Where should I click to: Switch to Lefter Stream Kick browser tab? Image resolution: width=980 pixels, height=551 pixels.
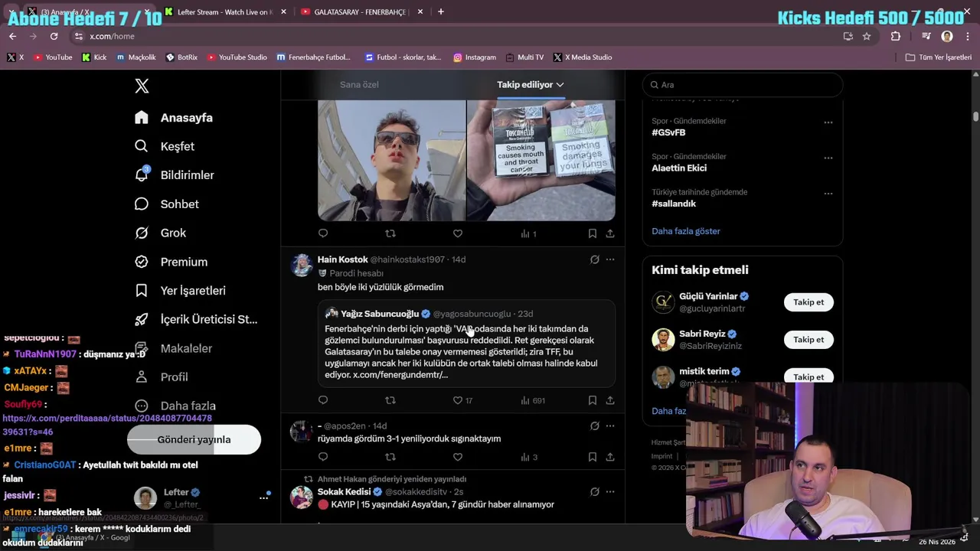coord(224,11)
